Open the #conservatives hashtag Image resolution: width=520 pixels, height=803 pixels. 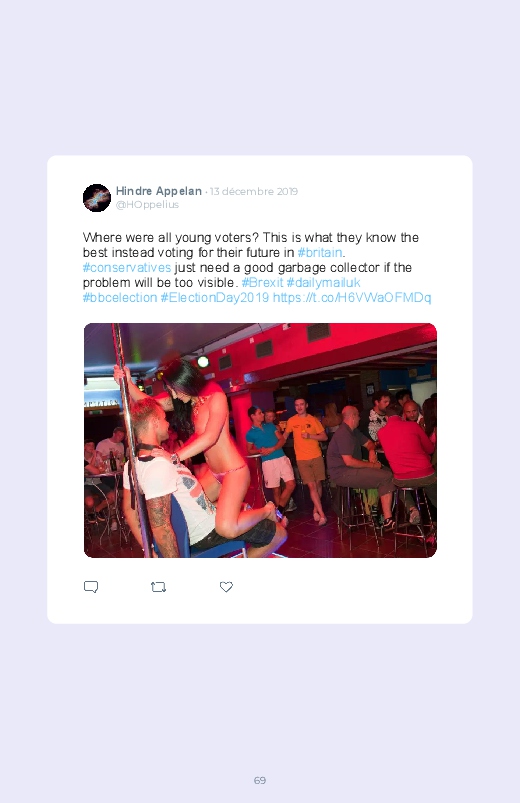coord(127,267)
